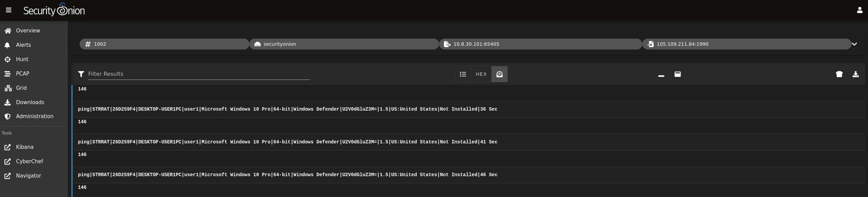This screenshot has width=868, height=197.
Task: Click the external-link icon beside CyberChef
Action: pos(8,161)
